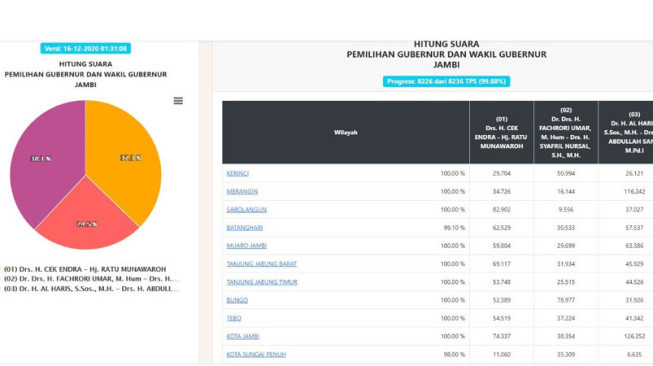The width and height of the screenshot is (653, 366).
Task: Select cell 35.309 in KOTA SUNGAI PENUH row
Action: coord(566,354)
